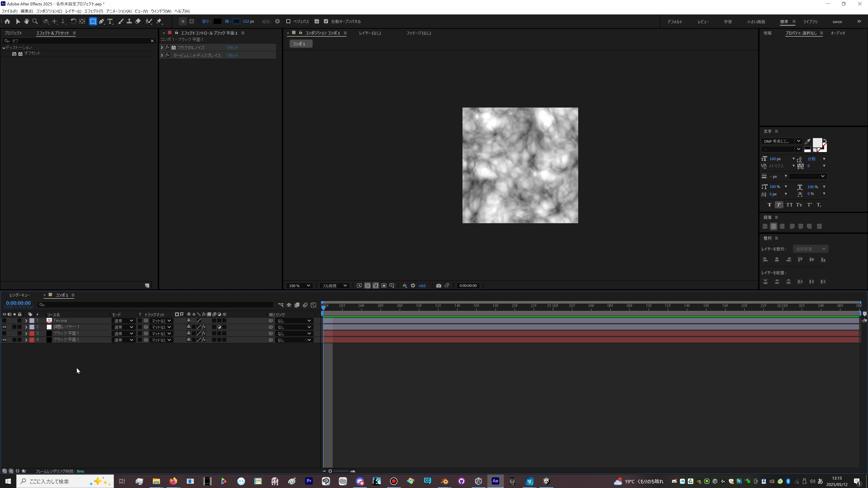Click the コンポ 1 breadcrumb button
868x488 pixels.
click(x=300, y=44)
